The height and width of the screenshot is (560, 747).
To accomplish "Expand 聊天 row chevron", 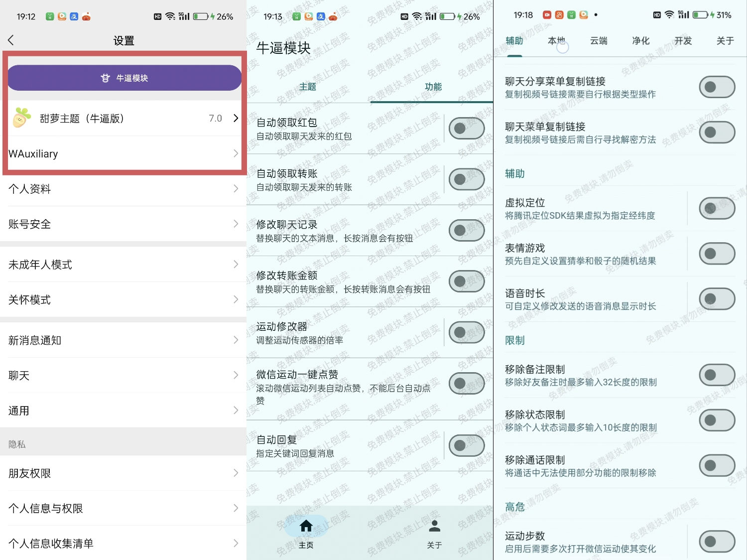I will pyautogui.click(x=236, y=375).
